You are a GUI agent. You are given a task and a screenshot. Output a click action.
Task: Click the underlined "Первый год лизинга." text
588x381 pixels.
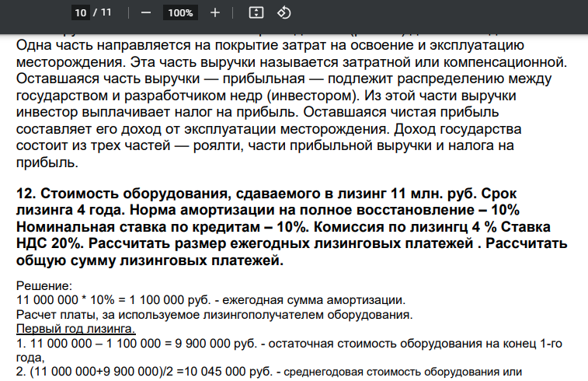(76, 329)
